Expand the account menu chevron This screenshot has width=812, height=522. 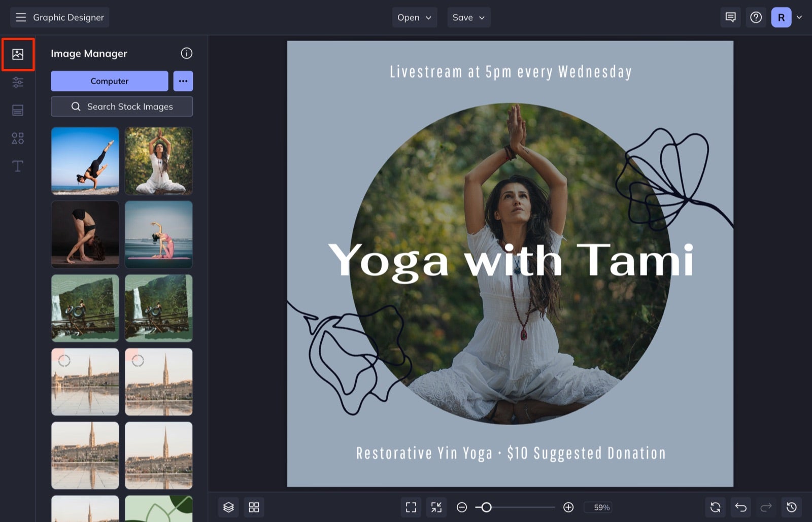click(799, 17)
